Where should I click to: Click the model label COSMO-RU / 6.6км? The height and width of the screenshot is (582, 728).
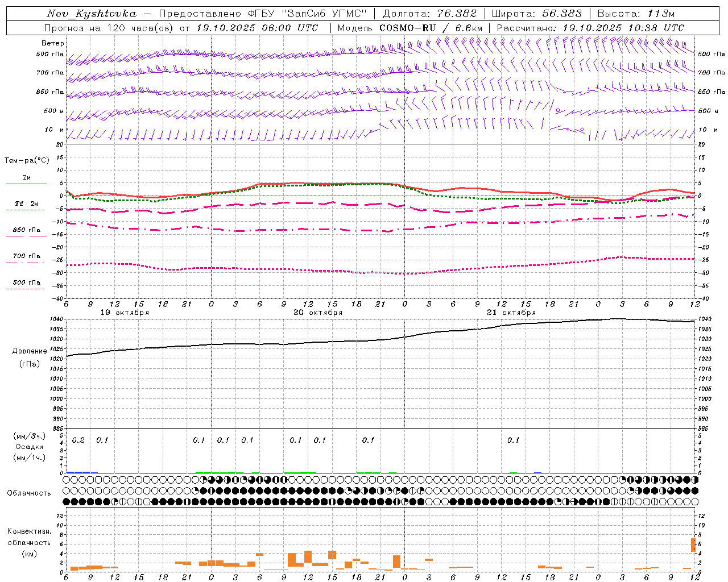coord(431,28)
